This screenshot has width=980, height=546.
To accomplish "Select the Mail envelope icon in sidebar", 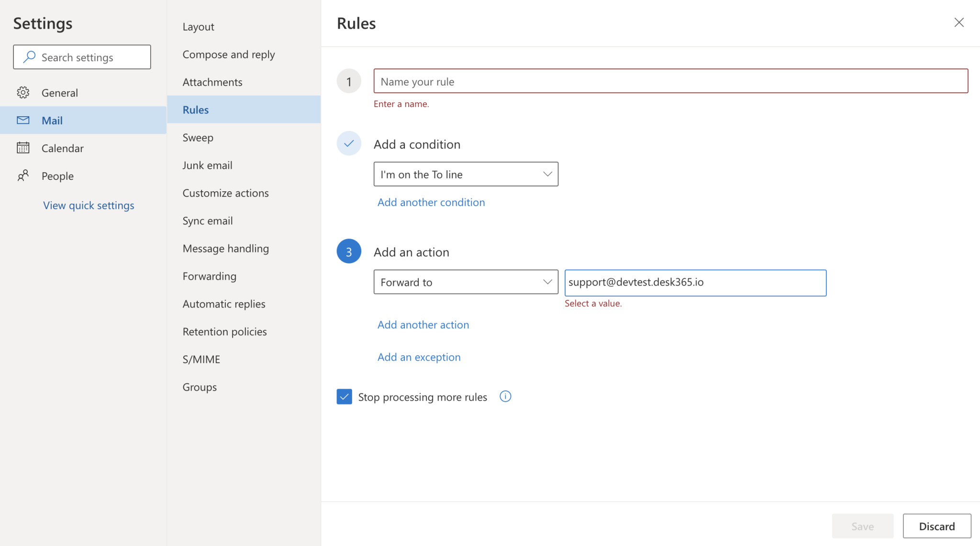I will (22, 120).
